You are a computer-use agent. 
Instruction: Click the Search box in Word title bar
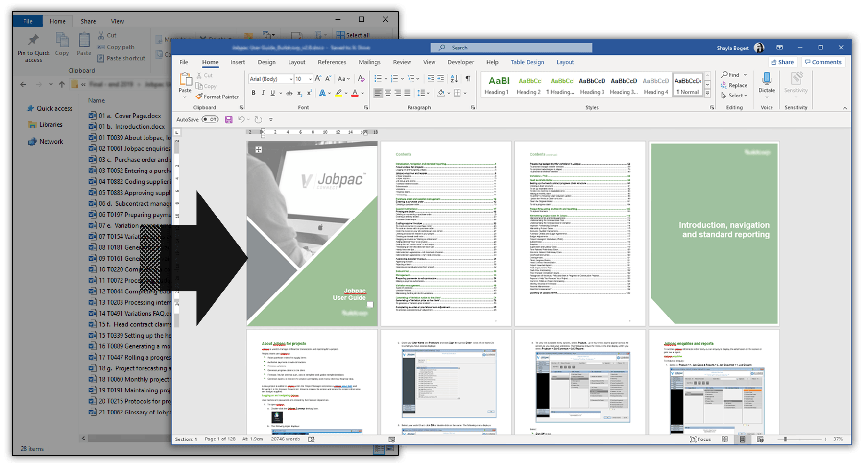[511, 48]
